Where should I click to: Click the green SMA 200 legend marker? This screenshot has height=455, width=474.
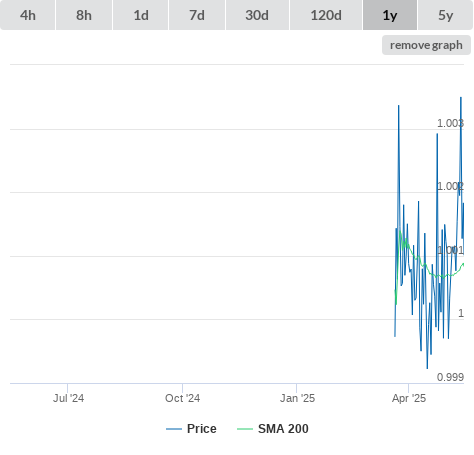245,429
